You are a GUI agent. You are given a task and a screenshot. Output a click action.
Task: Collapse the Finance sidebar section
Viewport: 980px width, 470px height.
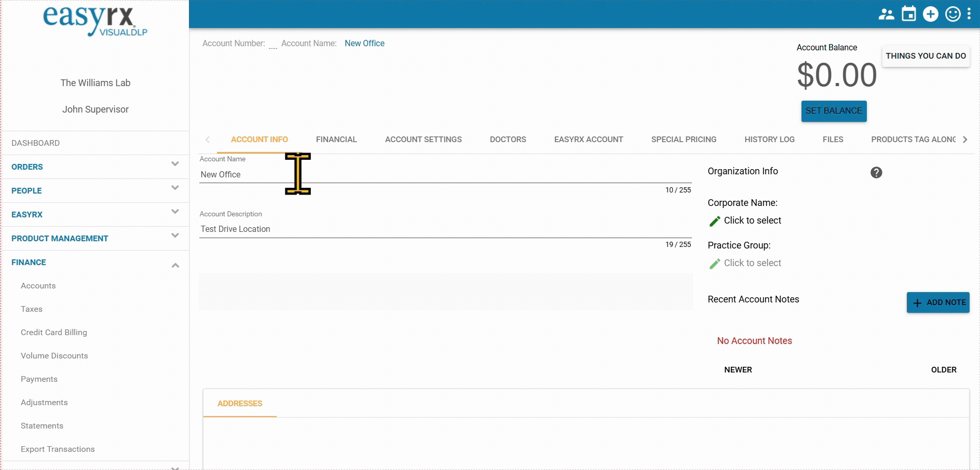[175, 265]
